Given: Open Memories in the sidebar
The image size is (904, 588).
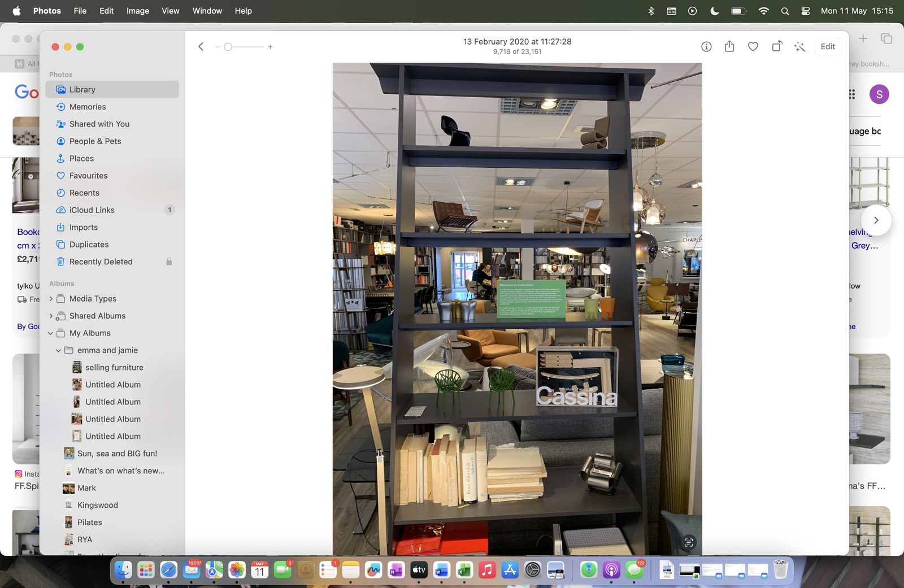Looking at the screenshot, I should pos(112,107).
